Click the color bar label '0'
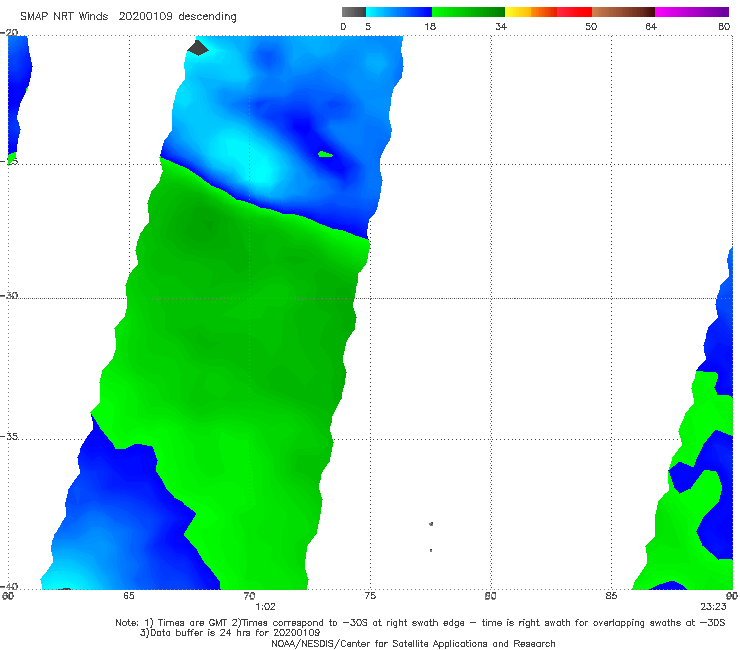 pos(343,27)
